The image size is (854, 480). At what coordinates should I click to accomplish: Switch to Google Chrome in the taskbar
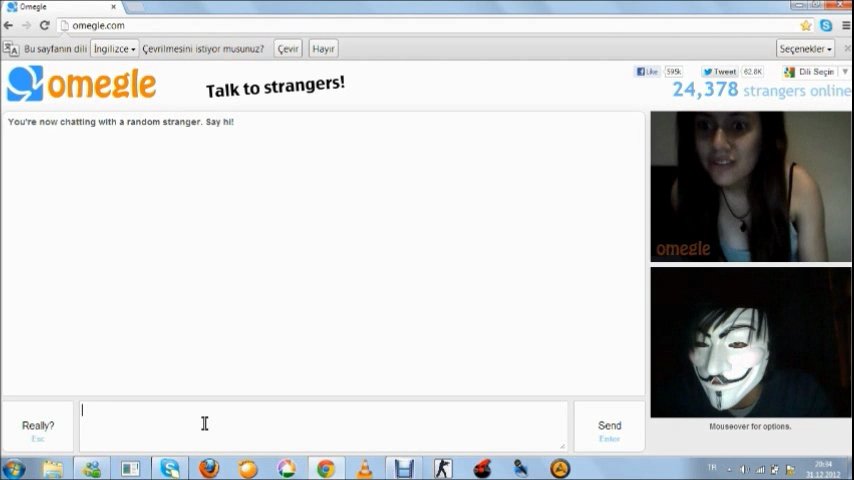(326, 469)
